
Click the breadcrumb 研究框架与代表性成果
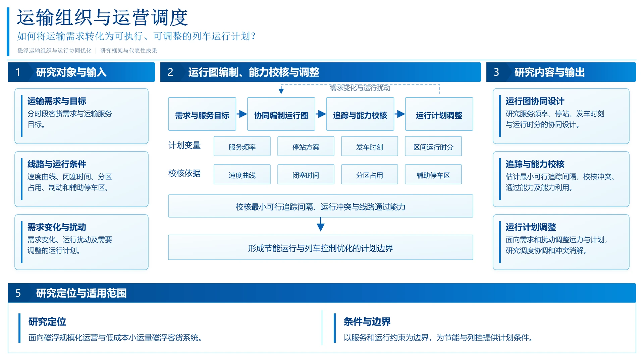click(128, 51)
